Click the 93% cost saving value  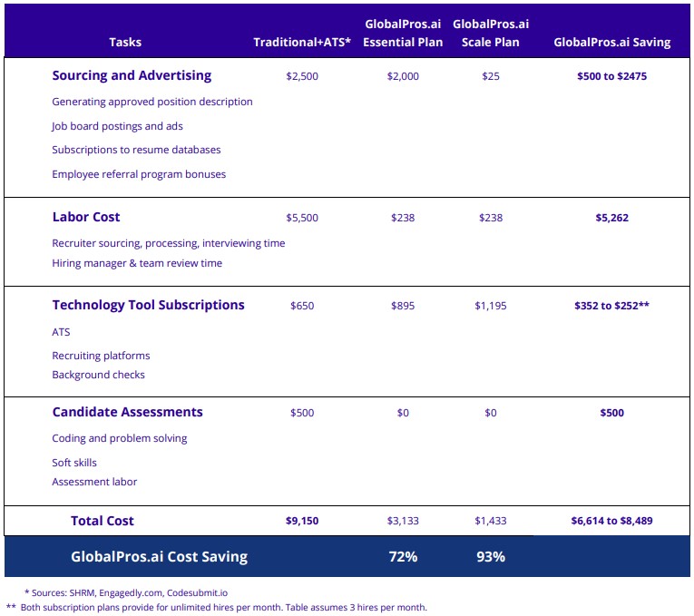490,556
